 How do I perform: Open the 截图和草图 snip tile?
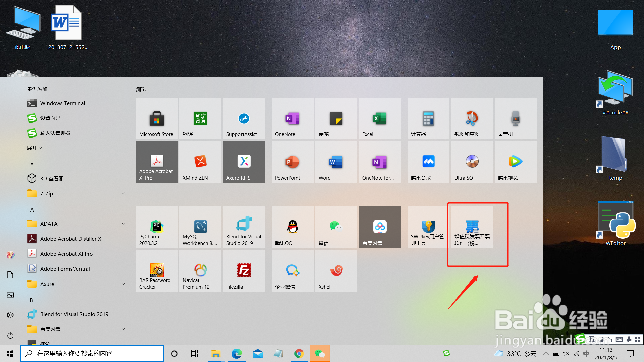click(x=472, y=118)
